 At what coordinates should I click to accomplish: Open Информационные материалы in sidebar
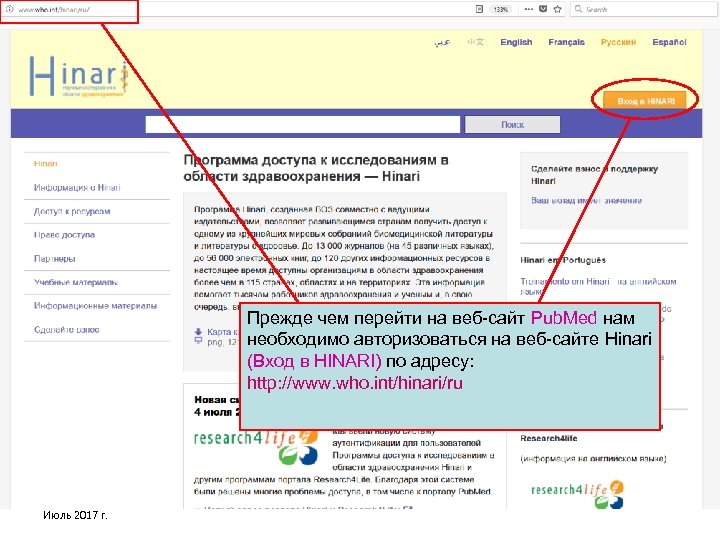[x=96, y=305]
